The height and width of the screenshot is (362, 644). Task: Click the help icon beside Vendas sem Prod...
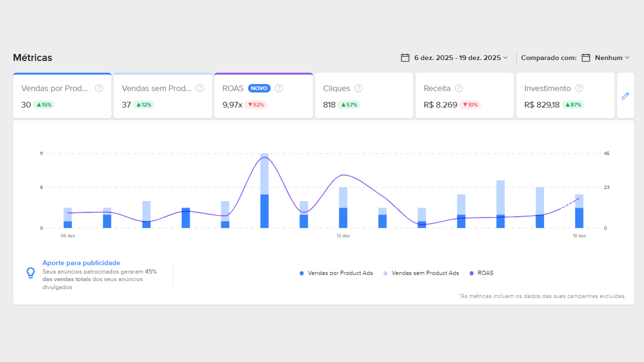[x=200, y=88]
